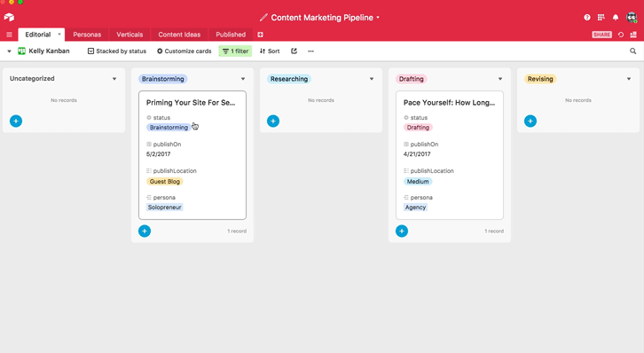Viewport: 644px width, 353px height.
Task: Switch to the Published tab
Action: [231, 35]
